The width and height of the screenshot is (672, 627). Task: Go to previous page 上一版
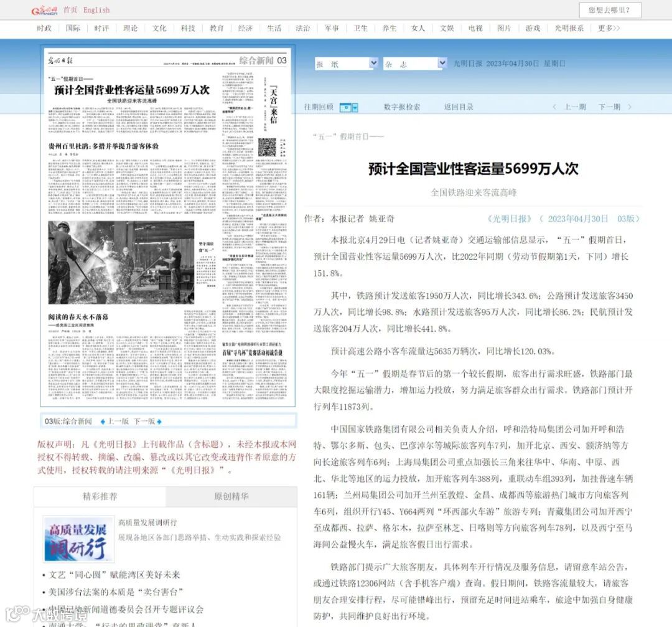(118, 422)
